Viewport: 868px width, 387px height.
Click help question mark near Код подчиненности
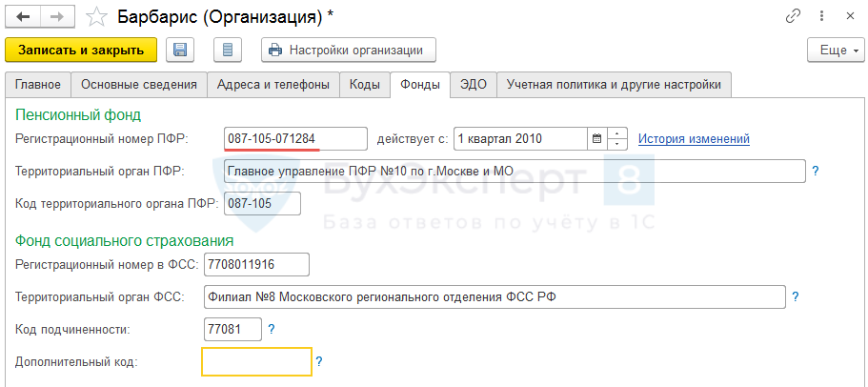(x=272, y=329)
